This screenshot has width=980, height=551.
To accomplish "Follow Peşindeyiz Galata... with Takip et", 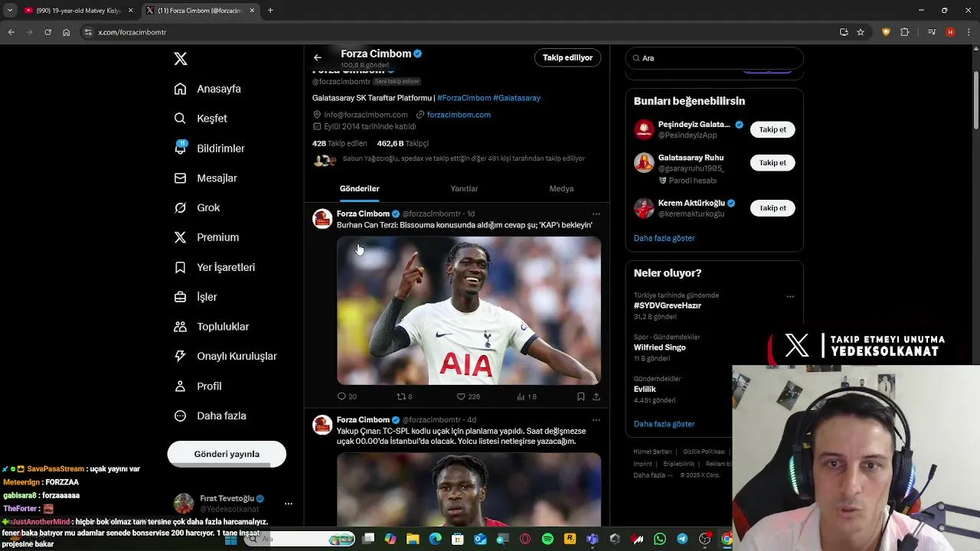I will 773,129.
